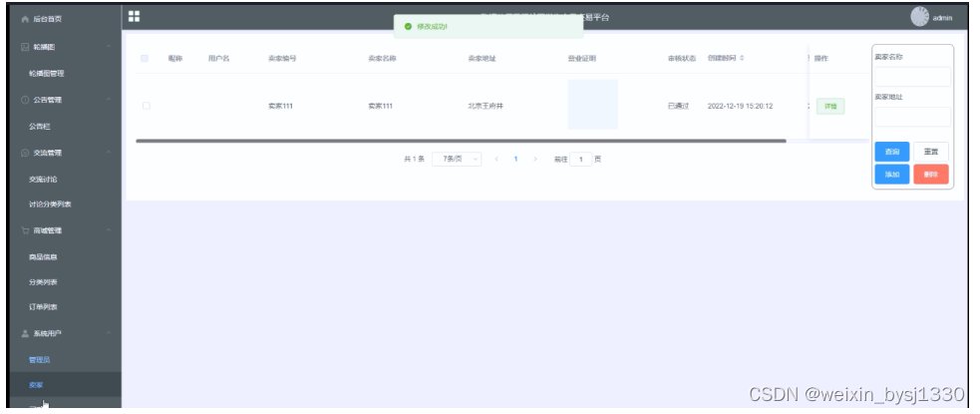The image size is (980, 414).
Task: Go to previous page arrow
Action: tap(496, 160)
